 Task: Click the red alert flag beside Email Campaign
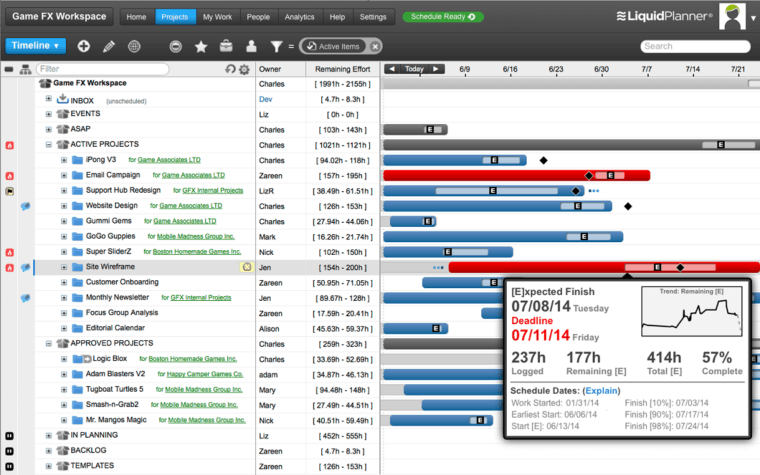pos(10,175)
